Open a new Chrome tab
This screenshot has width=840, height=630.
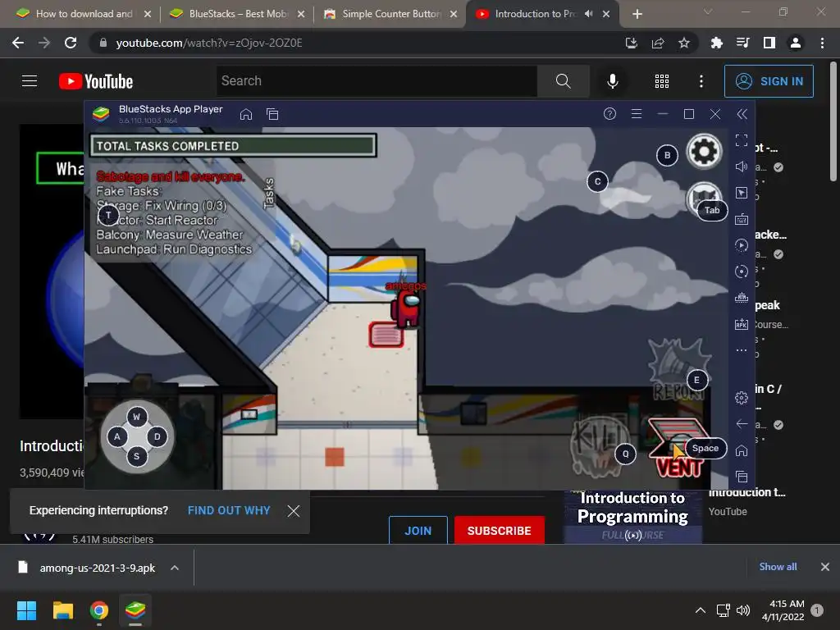tap(637, 14)
